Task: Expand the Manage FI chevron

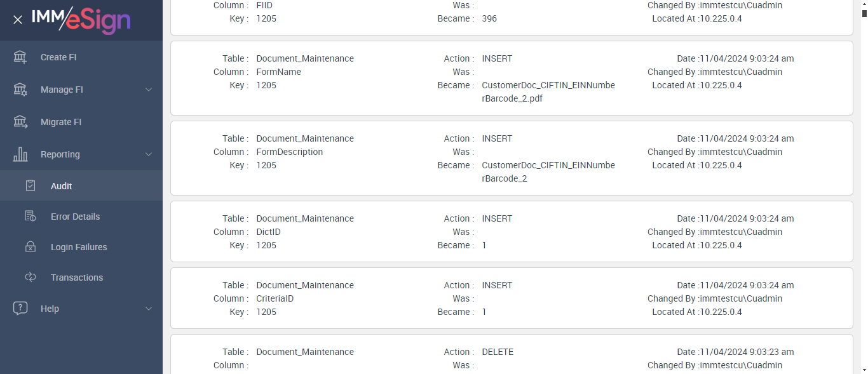Action: click(149, 90)
